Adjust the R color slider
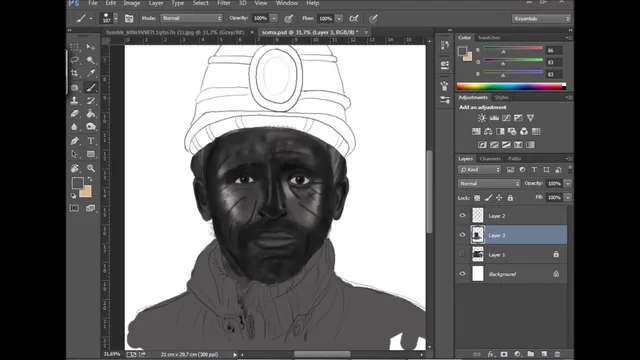Image resolution: width=640 pixels, height=360 pixels. 503,52
